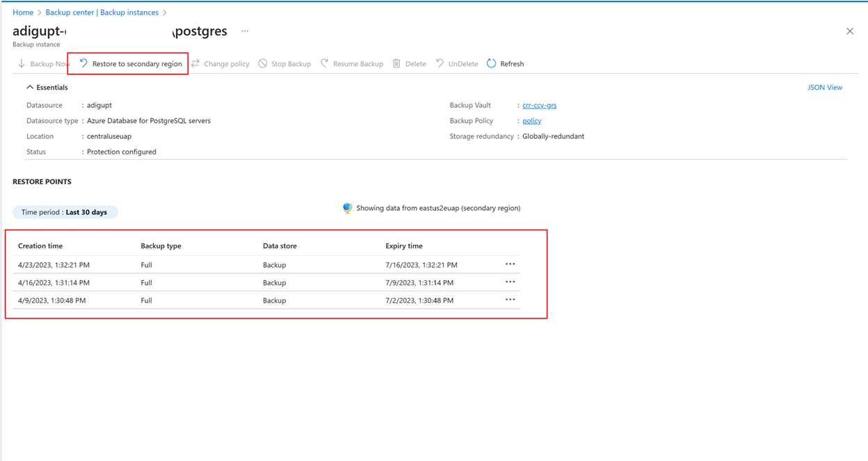
Task: Click Stop Backup in toolbar
Action: pyautogui.click(x=284, y=63)
